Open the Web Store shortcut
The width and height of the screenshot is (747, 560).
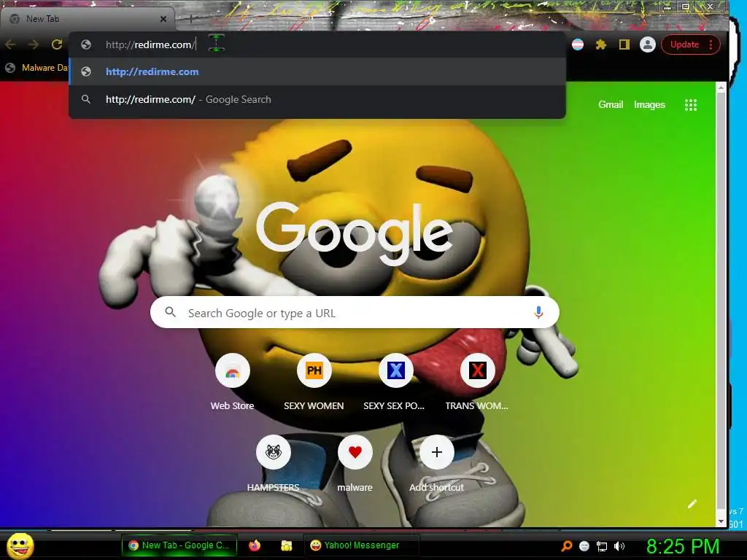233,370
